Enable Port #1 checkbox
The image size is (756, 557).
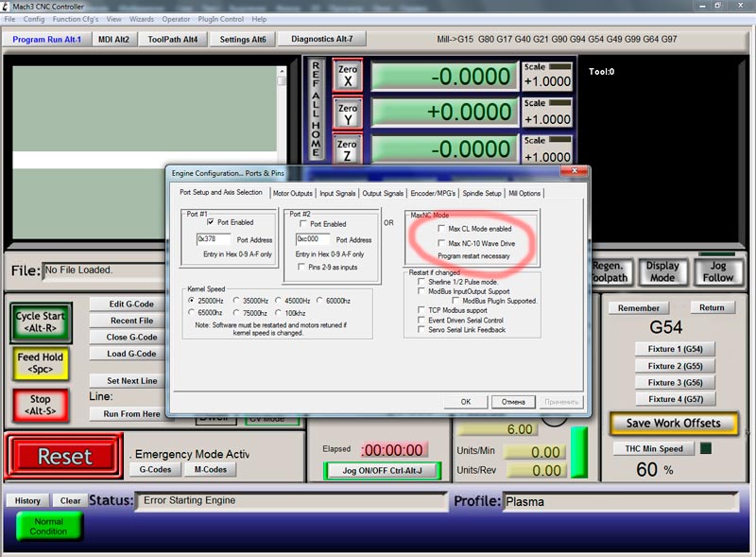(x=210, y=222)
